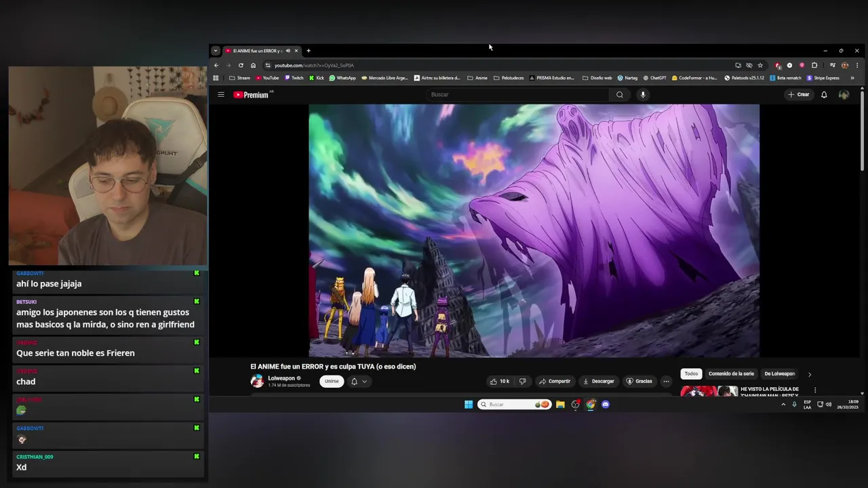Mute the YouTube tab using its speaker icon
868x488 pixels.
point(288,51)
